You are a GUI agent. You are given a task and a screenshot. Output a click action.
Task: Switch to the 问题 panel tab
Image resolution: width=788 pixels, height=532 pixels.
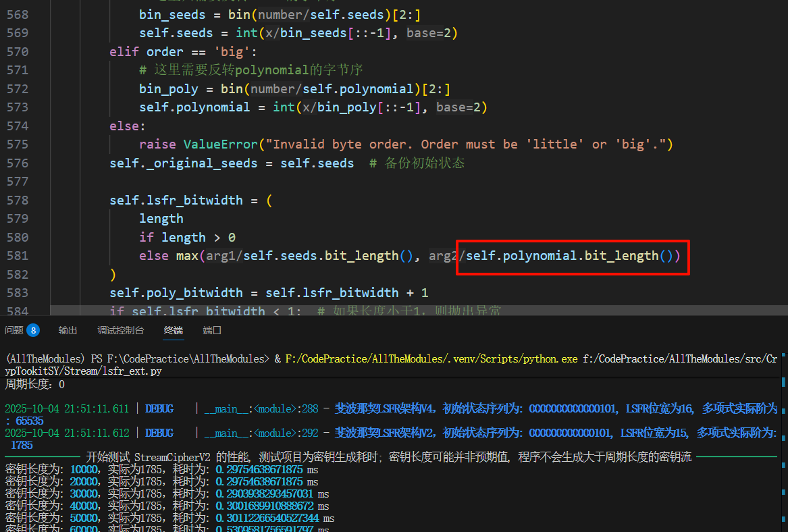click(x=14, y=330)
